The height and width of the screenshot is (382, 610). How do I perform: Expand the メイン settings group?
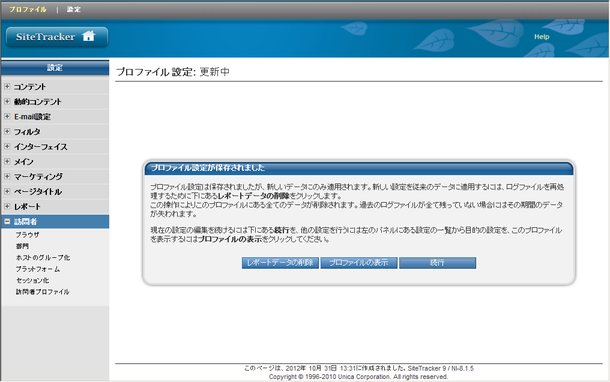point(7,161)
